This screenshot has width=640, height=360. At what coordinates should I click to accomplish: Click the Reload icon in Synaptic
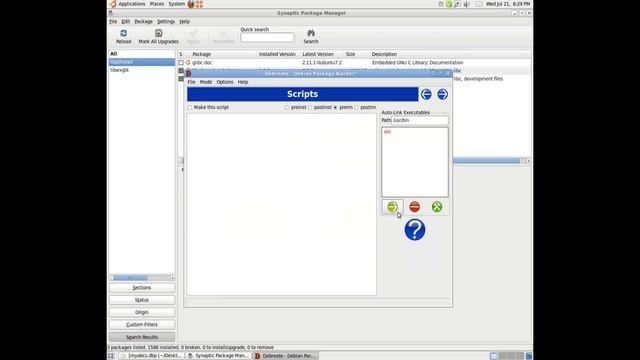point(124,36)
